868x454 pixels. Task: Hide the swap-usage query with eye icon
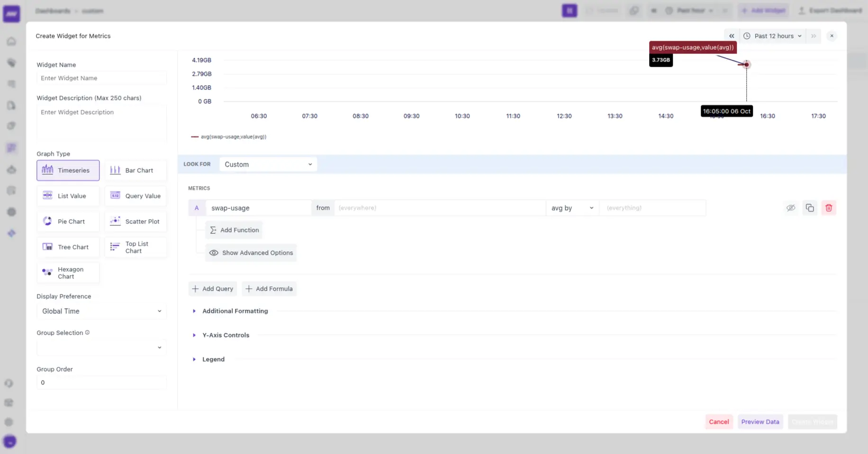(791, 207)
